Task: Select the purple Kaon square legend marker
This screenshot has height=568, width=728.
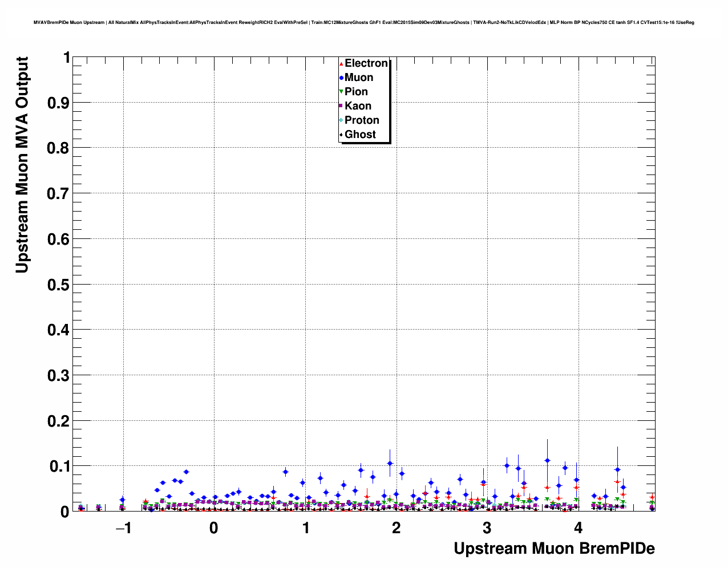Action: tap(341, 106)
